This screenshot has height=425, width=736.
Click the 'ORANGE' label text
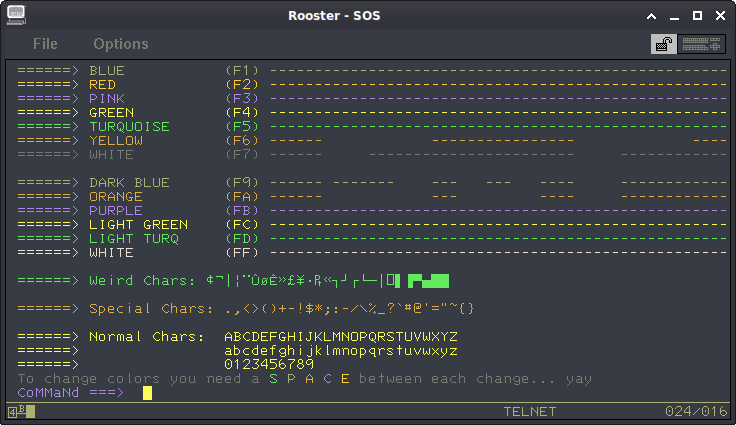coord(116,197)
